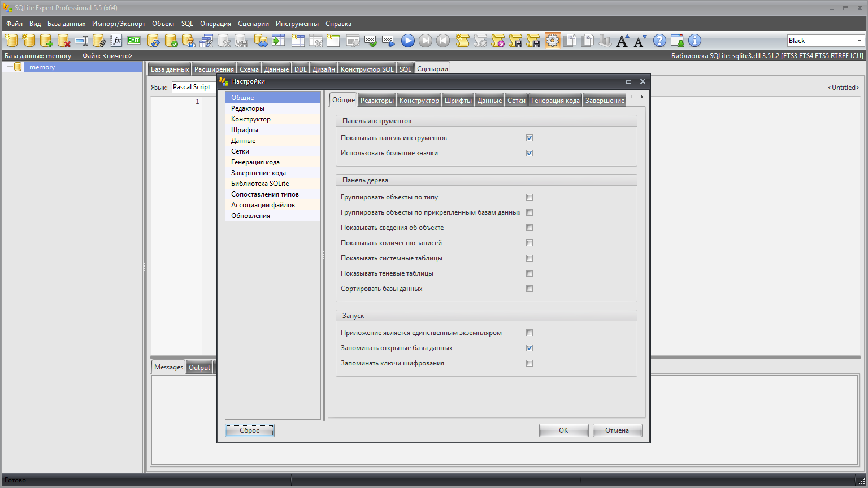The height and width of the screenshot is (488, 868).
Task: Click the Отмена button
Action: [x=617, y=430]
